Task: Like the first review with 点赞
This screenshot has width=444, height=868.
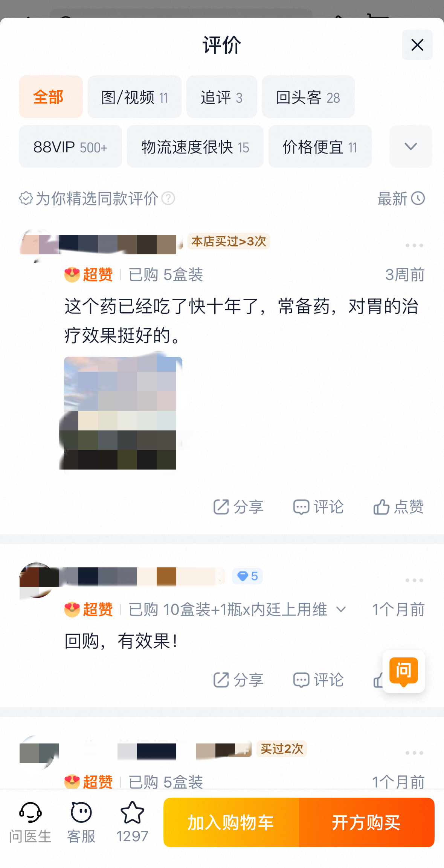Action: (398, 507)
